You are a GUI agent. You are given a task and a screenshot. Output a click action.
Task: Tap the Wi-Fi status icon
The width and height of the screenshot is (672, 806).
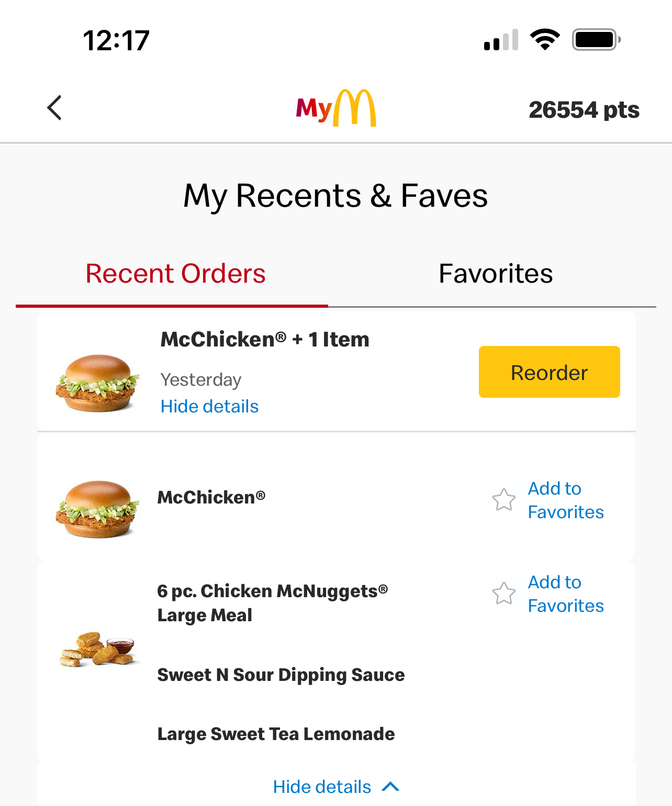click(x=545, y=40)
